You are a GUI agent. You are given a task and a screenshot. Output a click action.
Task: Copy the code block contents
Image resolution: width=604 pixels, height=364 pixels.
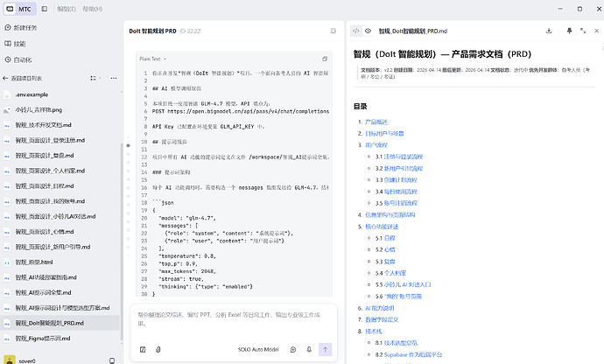(x=325, y=59)
